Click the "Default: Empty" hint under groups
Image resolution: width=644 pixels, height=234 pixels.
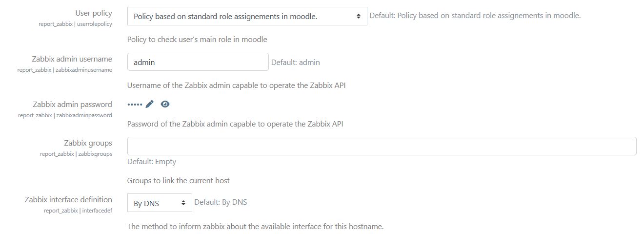[152, 162]
